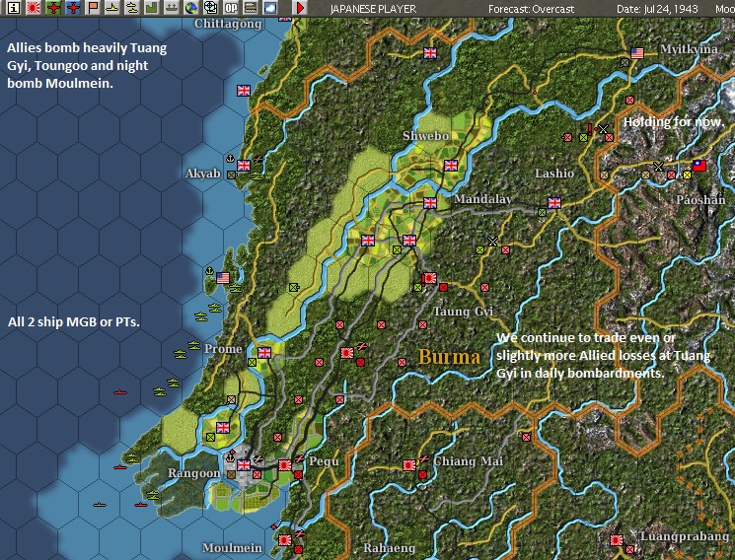Open the information screen icon
The height and width of the screenshot is (560, 735).
point(14,8)
